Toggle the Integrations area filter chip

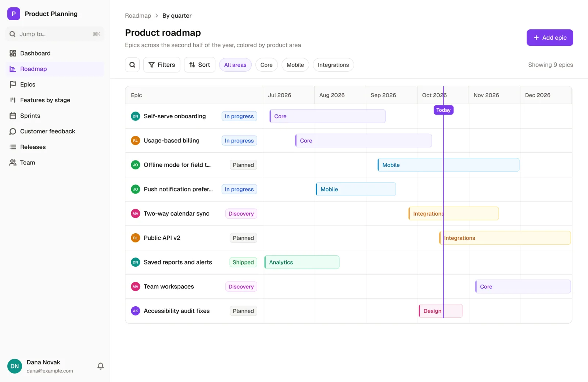(x=333, y=65)
